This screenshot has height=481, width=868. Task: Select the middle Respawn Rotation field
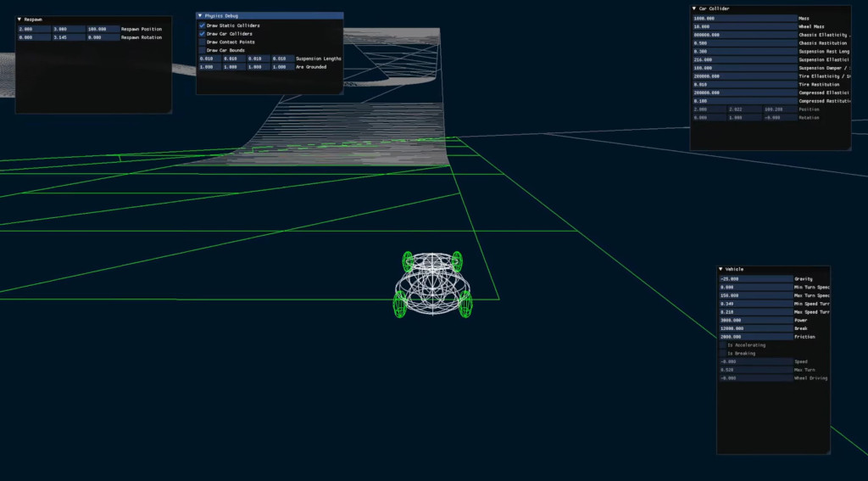coord(68,37)
